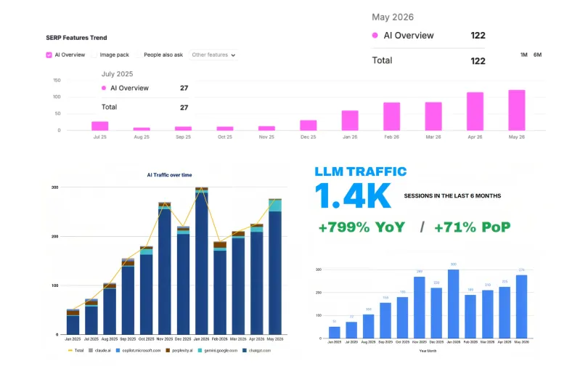The image size is (588, 369).
Task: Select the 6M time range
Action: 537,54
